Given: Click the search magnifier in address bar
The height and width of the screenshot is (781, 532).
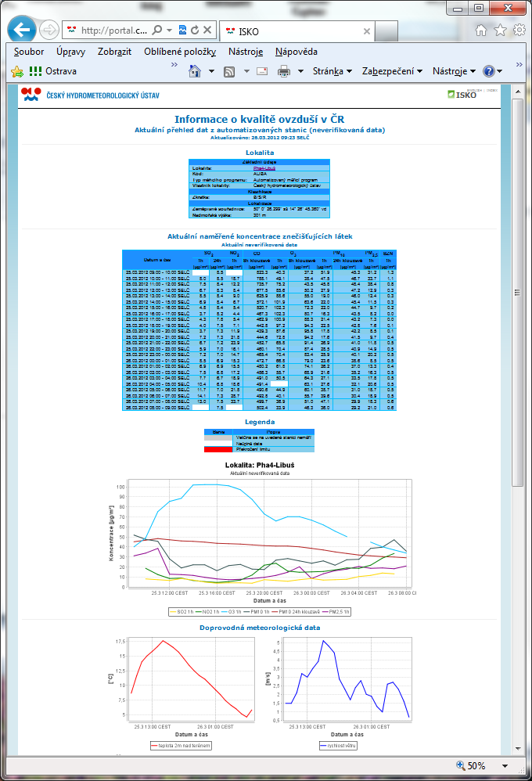Looking at the screenshot, I should 157,30.
